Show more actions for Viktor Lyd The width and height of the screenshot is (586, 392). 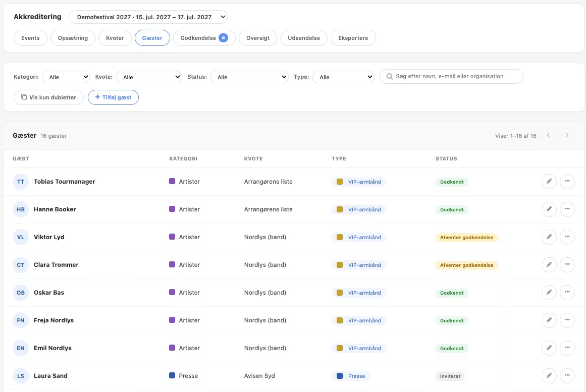[x=567, y=237]
